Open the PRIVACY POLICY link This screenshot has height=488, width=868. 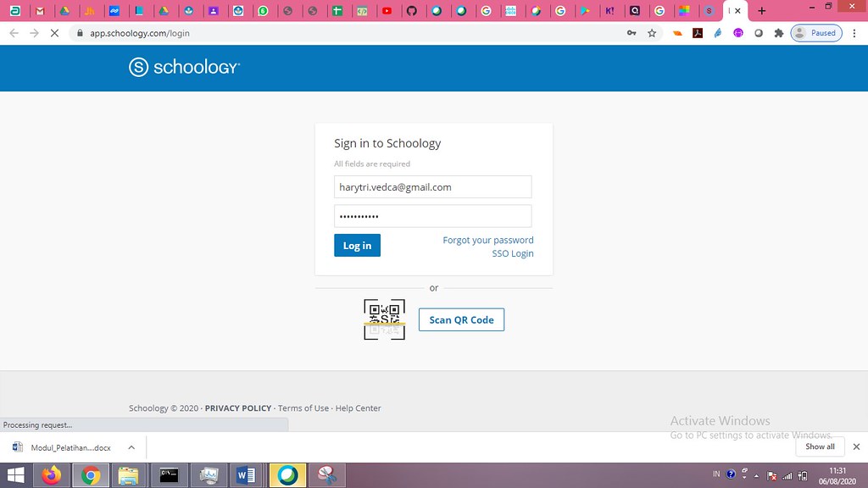pyautogui.click(x=238, y=408)
